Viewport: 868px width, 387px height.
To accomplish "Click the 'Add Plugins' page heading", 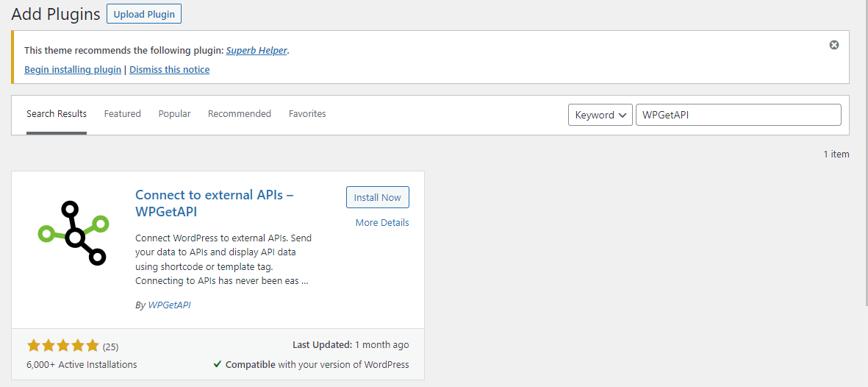I will point(55,15).
